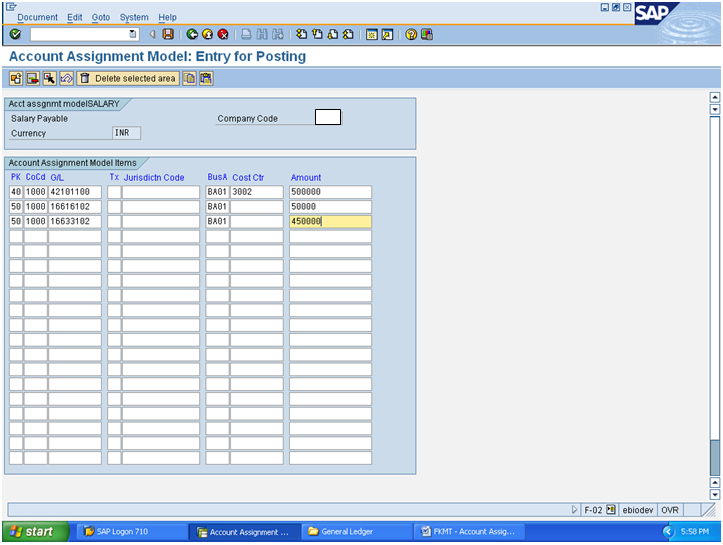Open the Goto menu
723x545 pixels.
pos(101,17)
